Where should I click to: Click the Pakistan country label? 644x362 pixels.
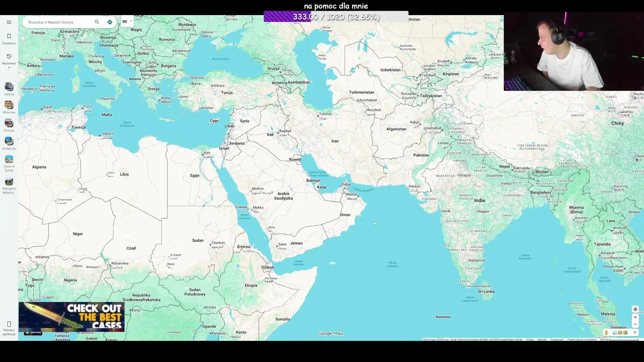(x=421, y=155)
